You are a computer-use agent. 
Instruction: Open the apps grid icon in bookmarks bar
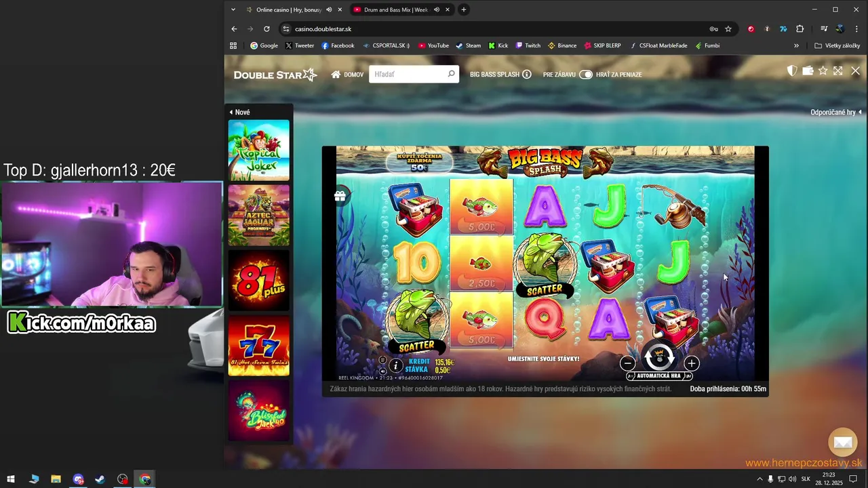(233, 45)
